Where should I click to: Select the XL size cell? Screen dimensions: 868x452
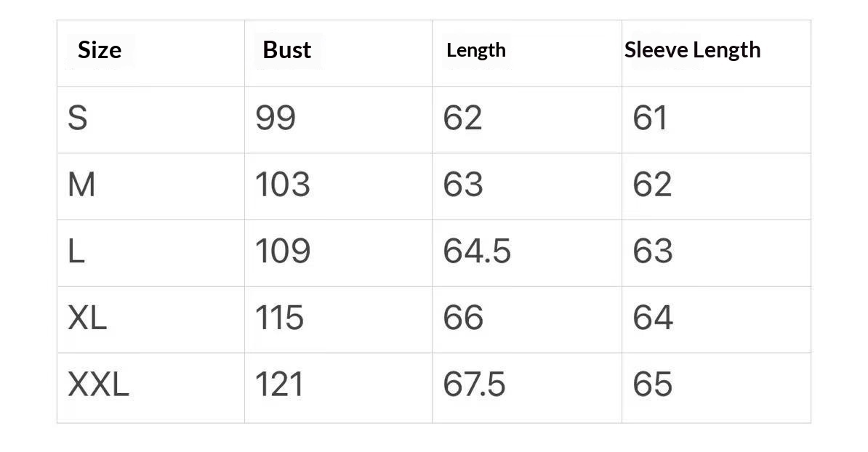click(x=87, y=318)
